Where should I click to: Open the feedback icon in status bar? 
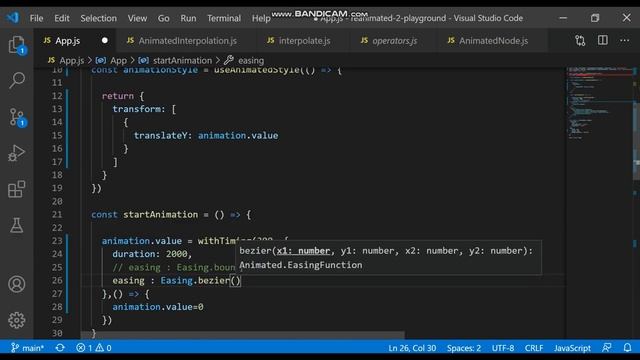coord(607,348)
